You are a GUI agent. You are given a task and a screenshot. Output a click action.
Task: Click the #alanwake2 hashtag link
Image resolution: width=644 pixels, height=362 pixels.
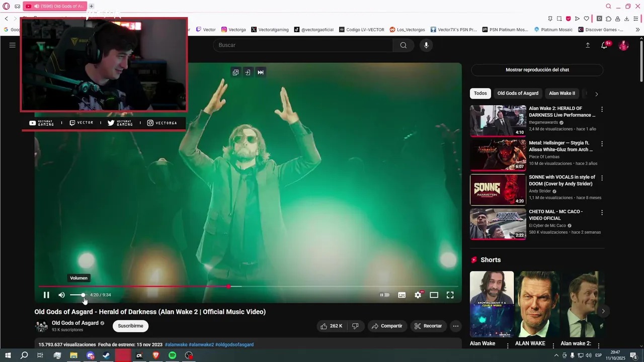pyautogui.click(x=201, y=345)
